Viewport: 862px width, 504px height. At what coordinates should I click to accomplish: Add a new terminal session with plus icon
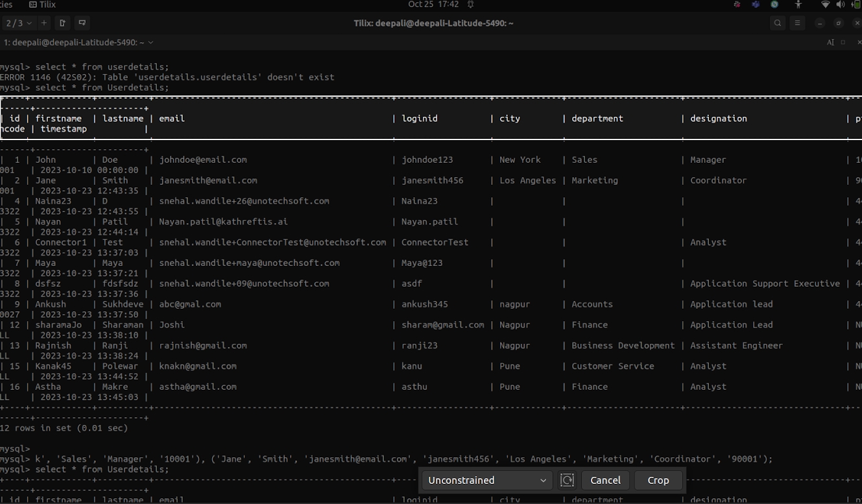coord(44,23)
